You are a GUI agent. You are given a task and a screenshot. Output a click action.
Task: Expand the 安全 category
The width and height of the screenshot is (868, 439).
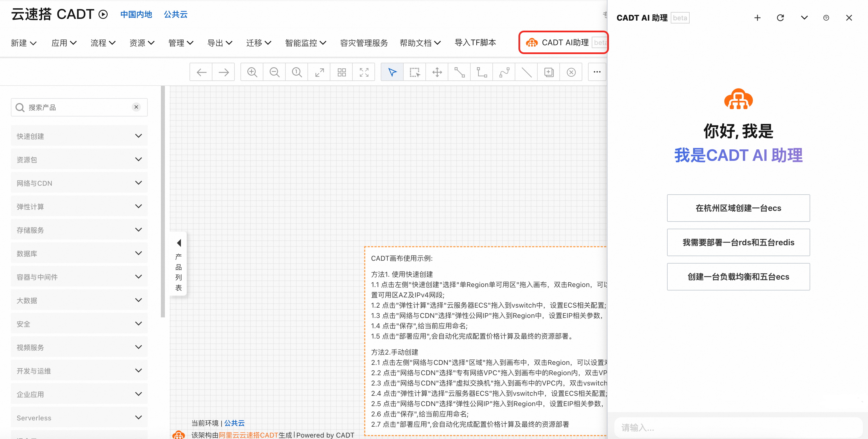pos(79,324)
